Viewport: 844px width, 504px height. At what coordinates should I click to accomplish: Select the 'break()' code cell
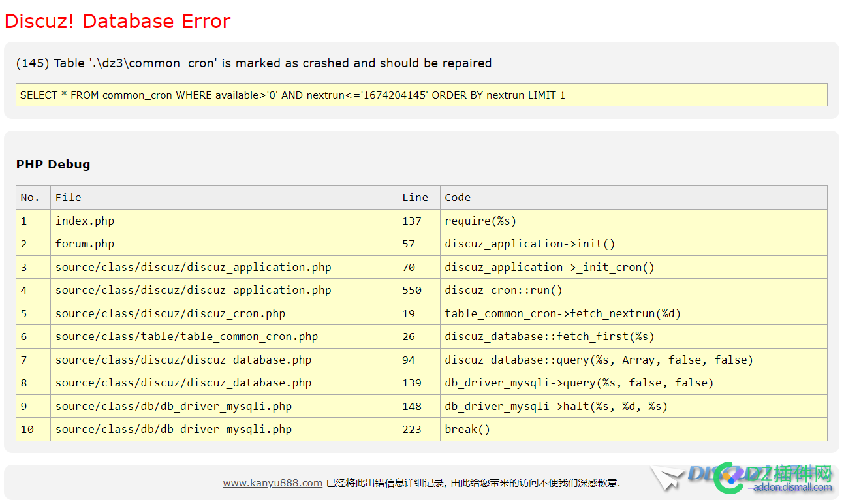click(x=634, y=429)
